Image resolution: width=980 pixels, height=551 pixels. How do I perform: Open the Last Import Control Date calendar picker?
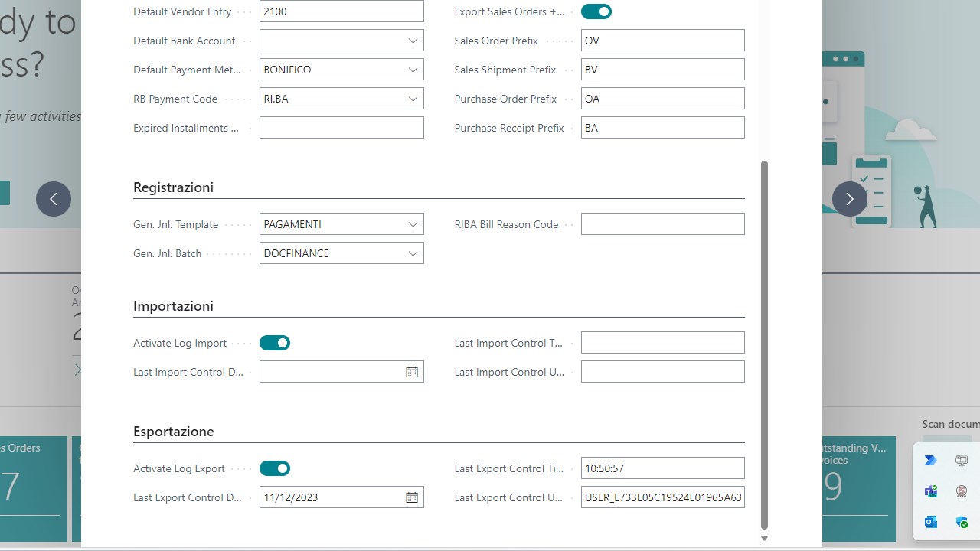[x=412, y=372]
